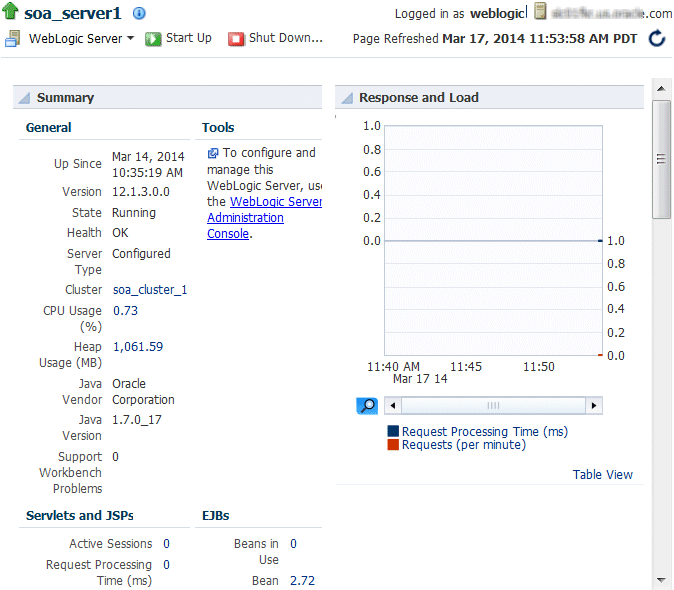Open the WebLogic Server dropdown menu
674x590 pixels.
point(81,39)
